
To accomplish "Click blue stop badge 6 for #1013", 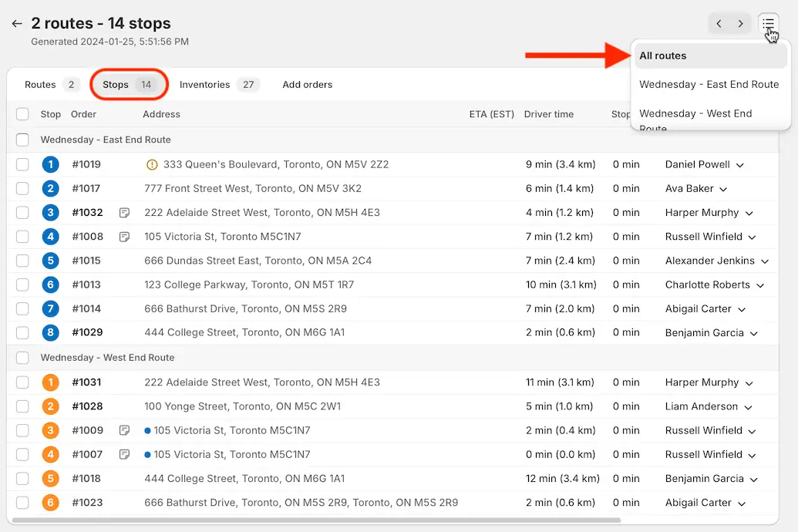I will (50, 285).
